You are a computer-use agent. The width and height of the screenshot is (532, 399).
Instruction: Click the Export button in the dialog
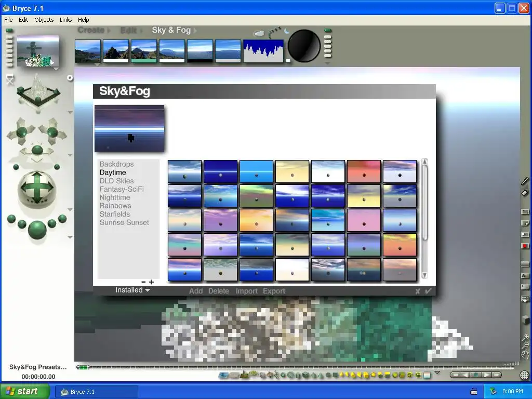[x=274, y=291]
